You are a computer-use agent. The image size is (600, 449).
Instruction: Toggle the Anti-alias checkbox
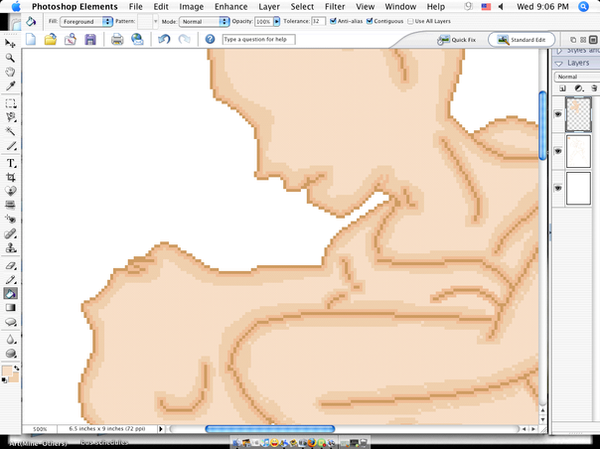tap(333, 21)
